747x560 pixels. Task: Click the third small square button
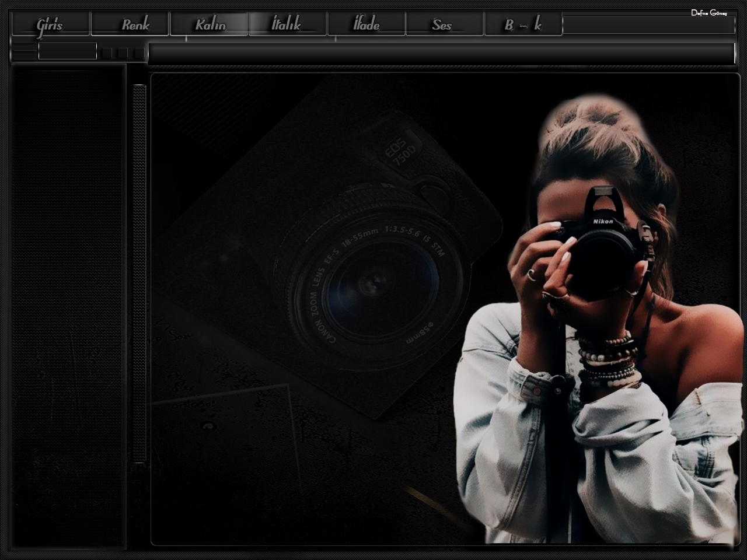[x=138, y=53]
